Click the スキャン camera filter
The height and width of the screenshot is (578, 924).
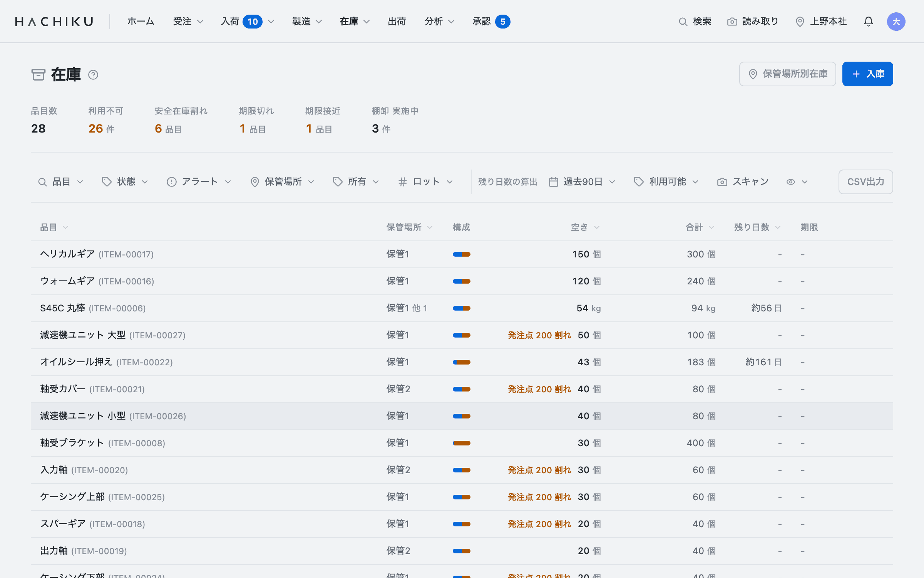743,182
